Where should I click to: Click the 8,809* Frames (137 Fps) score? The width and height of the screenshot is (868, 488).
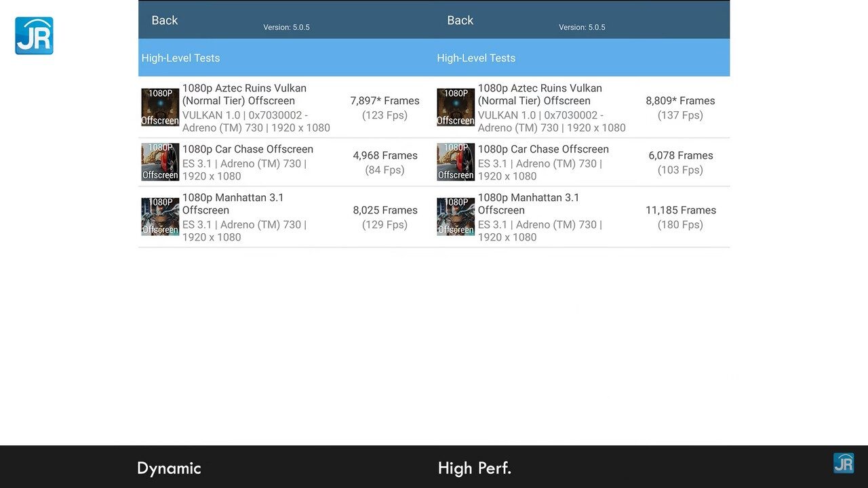point(680,108)
